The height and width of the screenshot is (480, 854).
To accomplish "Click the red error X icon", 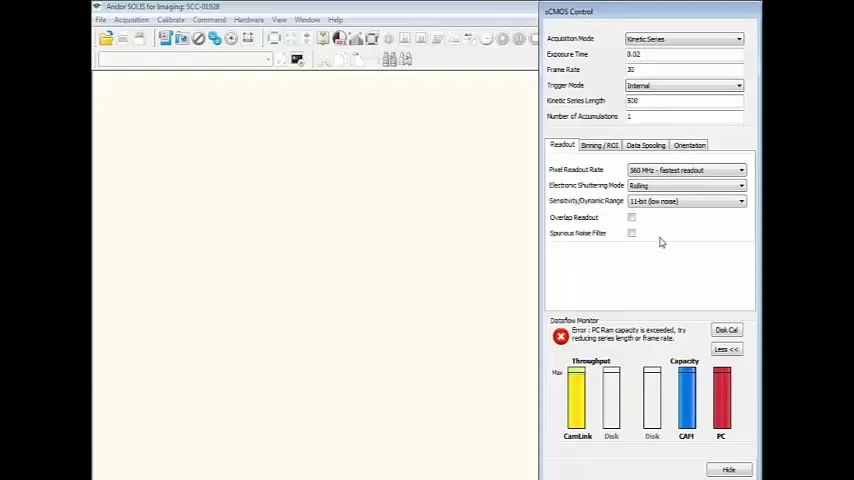I will 560,337.
